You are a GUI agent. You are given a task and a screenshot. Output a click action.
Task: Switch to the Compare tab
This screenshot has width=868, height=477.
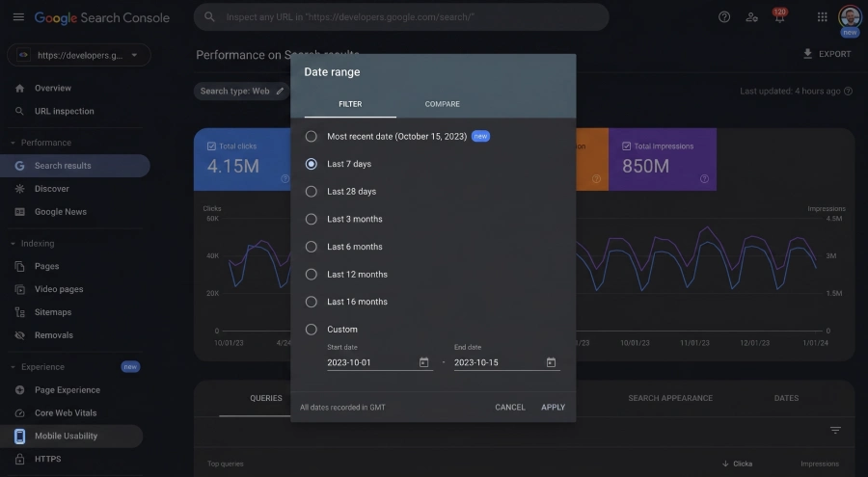tap(443, 104)
